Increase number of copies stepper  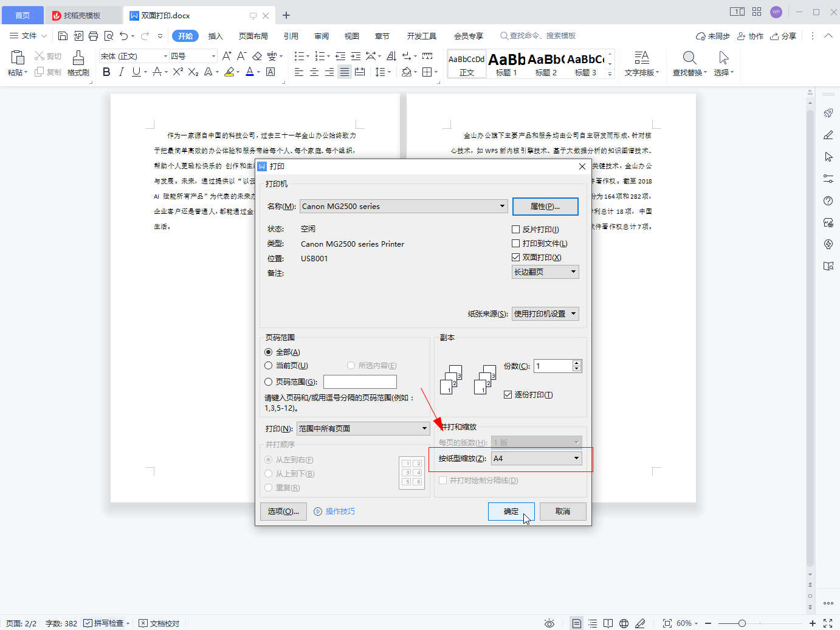coord(577,363)
